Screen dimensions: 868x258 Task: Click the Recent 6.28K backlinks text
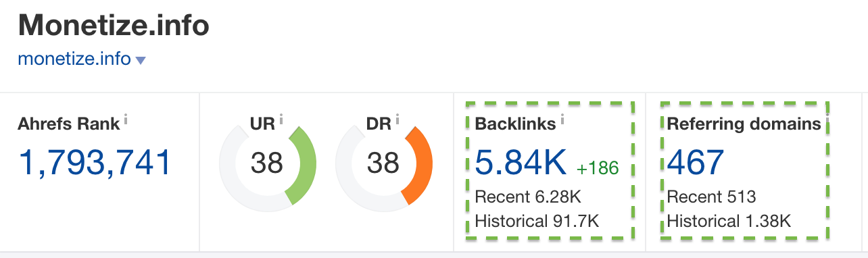coord(528,197)
